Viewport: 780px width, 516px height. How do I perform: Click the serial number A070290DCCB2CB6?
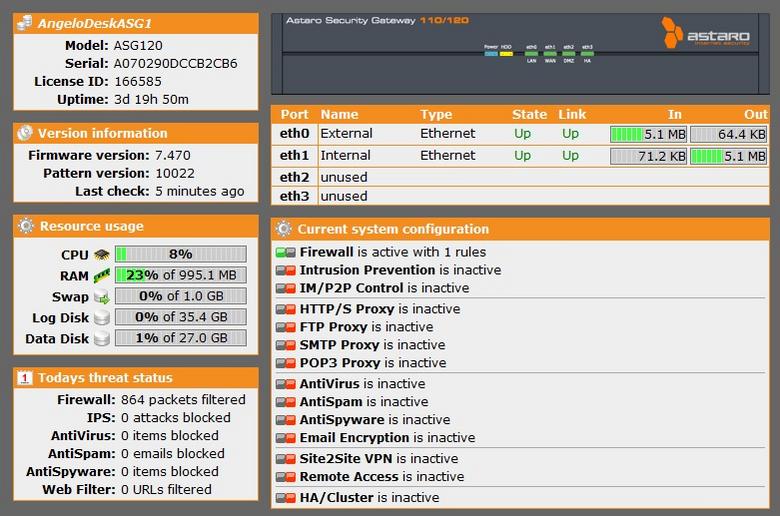pyautogui.click(x=175, y=63)
